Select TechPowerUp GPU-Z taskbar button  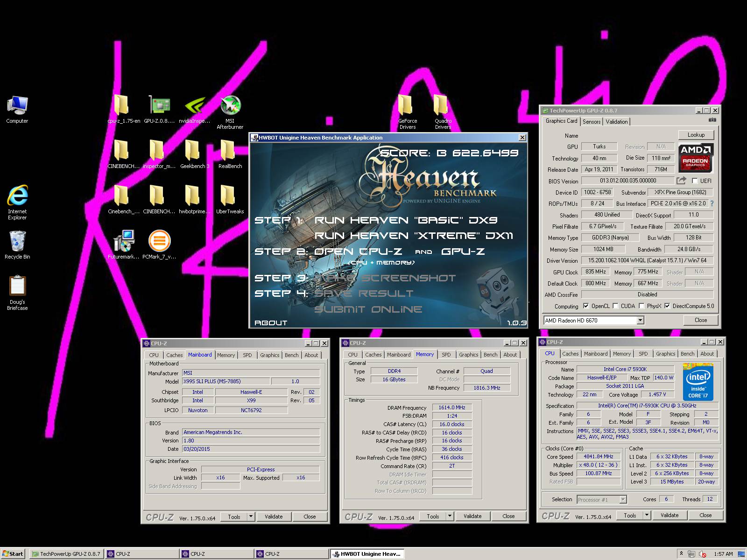[x=66, y=554]
